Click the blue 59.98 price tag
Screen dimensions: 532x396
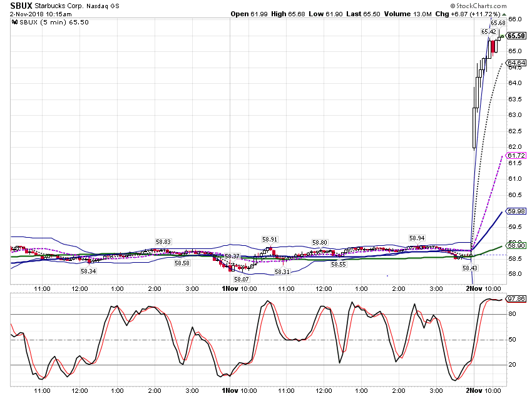tap(516, 211)
